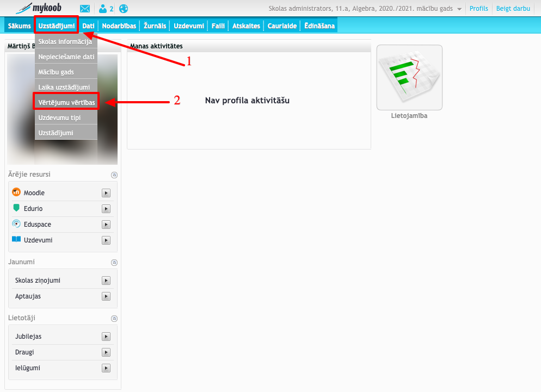The height and width of the screenshot is (392, 541).
Task: Open the Uzstādījumi main menu
Action: click(57, 26)
